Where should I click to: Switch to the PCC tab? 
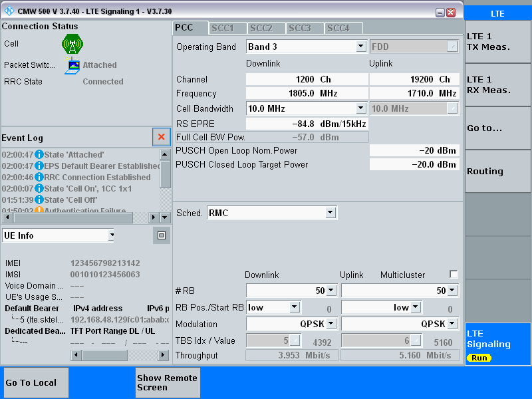(x=190, y=28)
